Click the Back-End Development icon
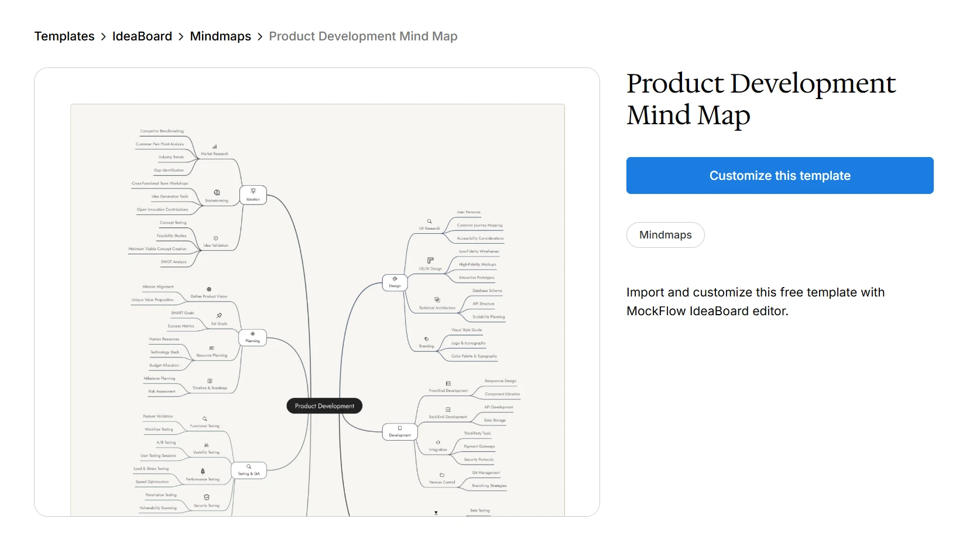 pyautogui.click(x=448, y=410)
